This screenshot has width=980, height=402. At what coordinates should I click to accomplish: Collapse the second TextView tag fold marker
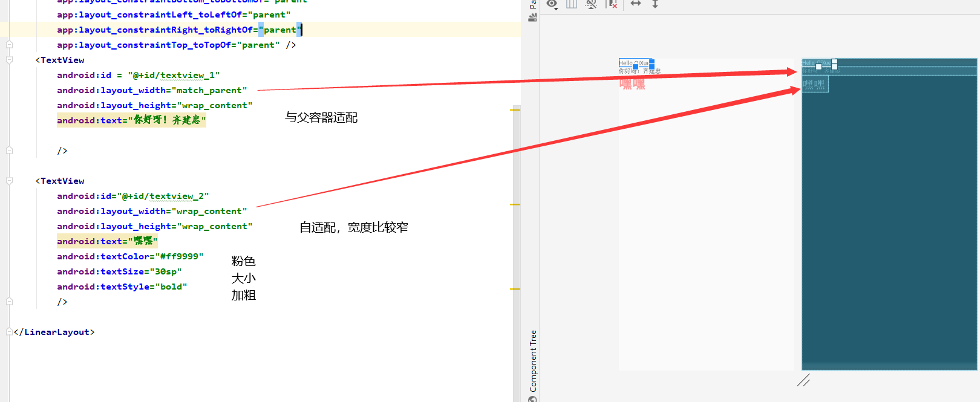[x=9, y=181]
